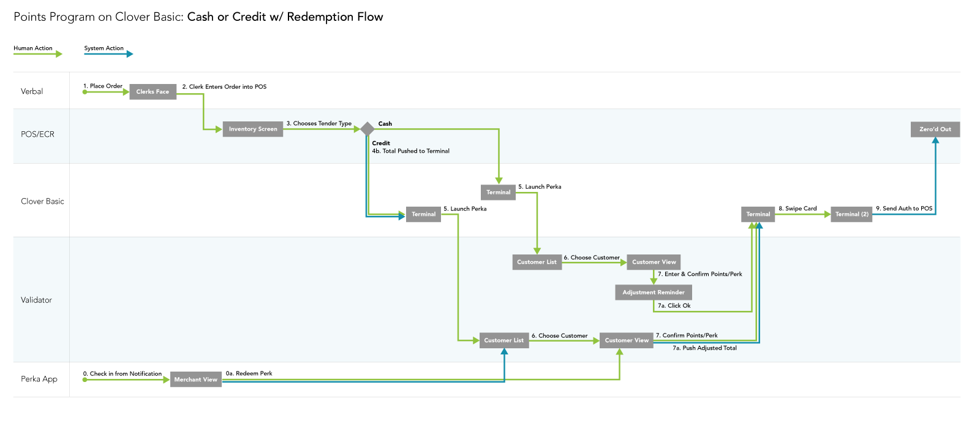
Task: Select '2. Clerk Enters Order into POS' text
Action: click(x=224, y=86)
